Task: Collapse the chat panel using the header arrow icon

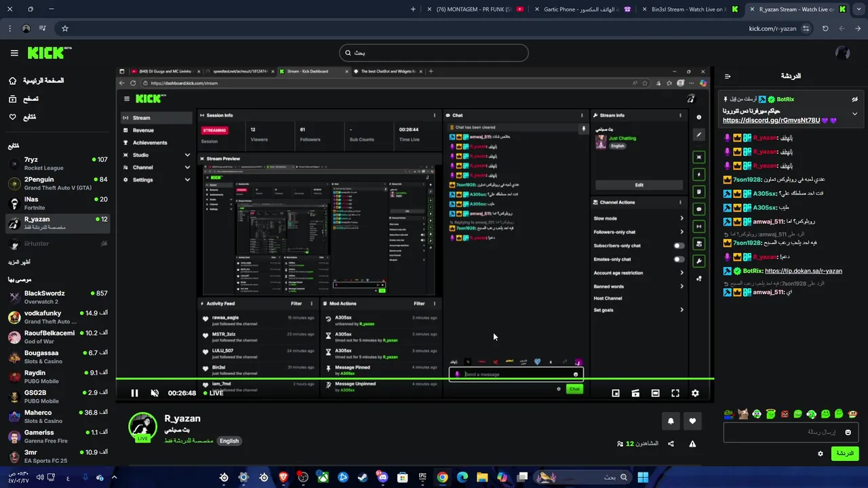Action: coord(728,77)
